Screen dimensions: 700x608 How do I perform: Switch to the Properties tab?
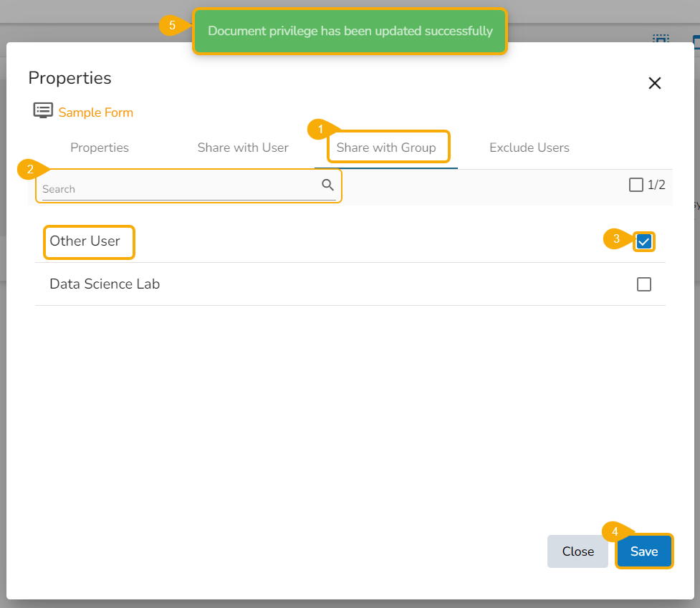(x=100, y=148)
